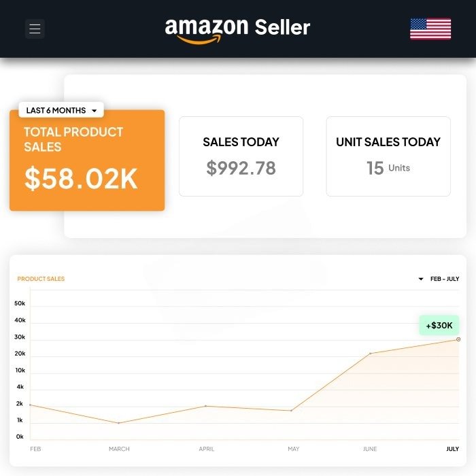Click the Amazon Seller logo
The width and height of the screenshot is (476, 476).
237,29
